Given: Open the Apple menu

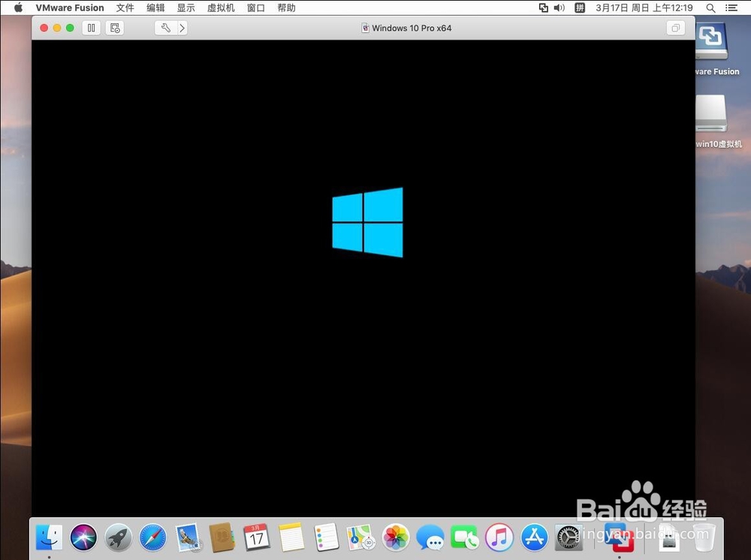Looking at the screenshot, I should coord(18,8).
